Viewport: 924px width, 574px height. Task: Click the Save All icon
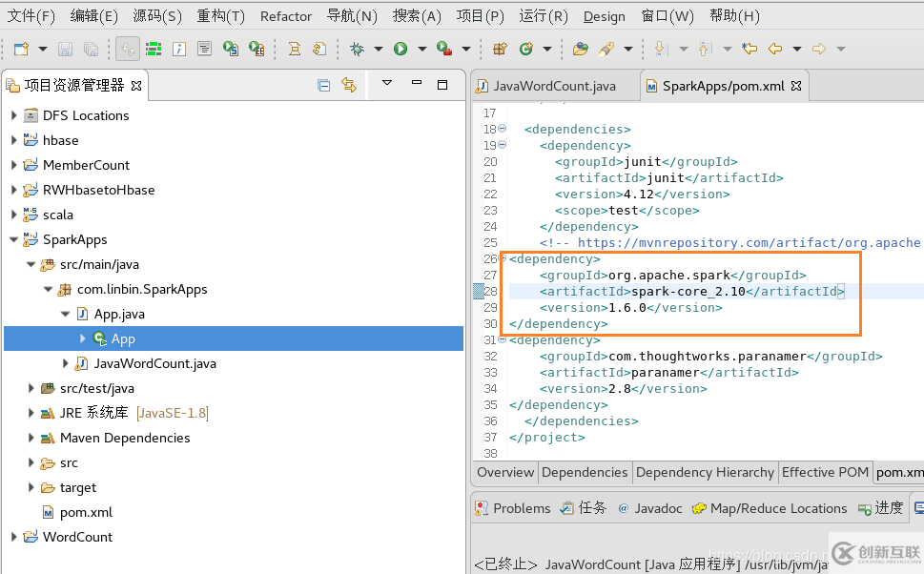click(x=91, y=49)
